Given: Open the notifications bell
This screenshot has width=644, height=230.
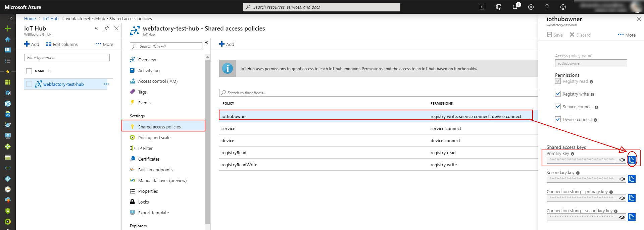Looking at the screenshot, I should [515, 7].
